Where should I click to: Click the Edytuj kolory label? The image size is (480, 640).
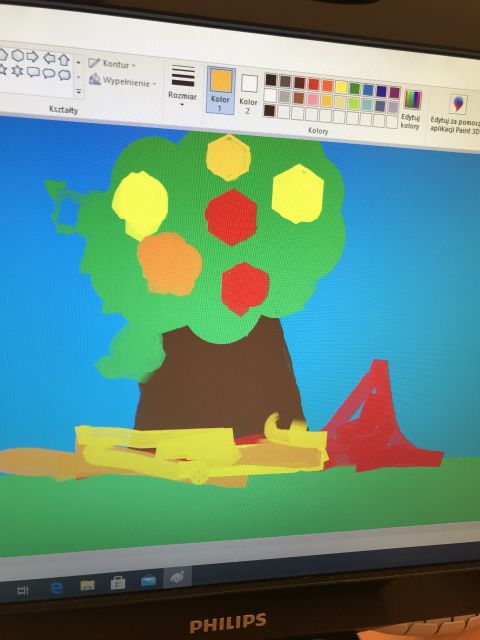click(x=410, y=122)
